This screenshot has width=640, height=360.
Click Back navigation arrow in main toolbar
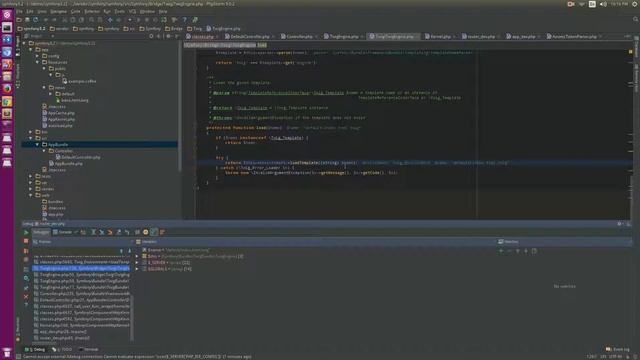[x=110, y=20]
